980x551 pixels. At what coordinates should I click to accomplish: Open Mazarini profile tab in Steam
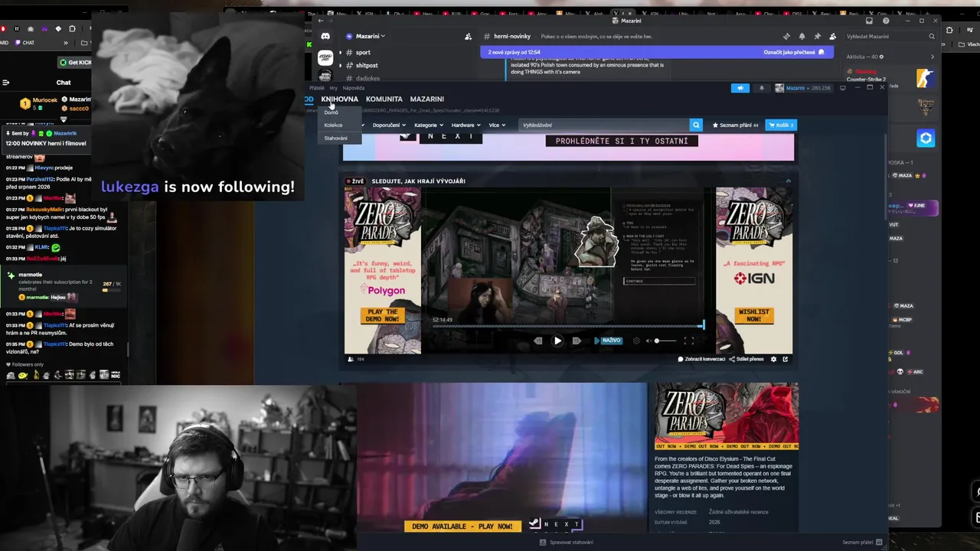click(426, 99)
